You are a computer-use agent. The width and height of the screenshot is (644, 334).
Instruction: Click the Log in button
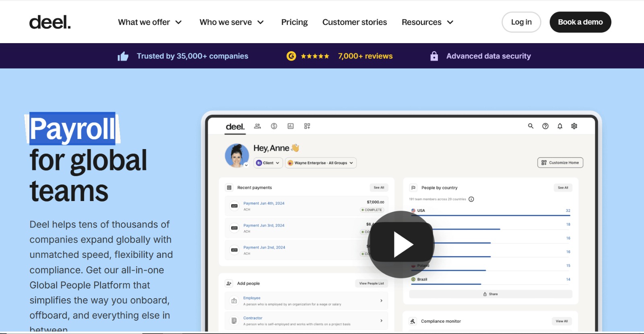521,22
